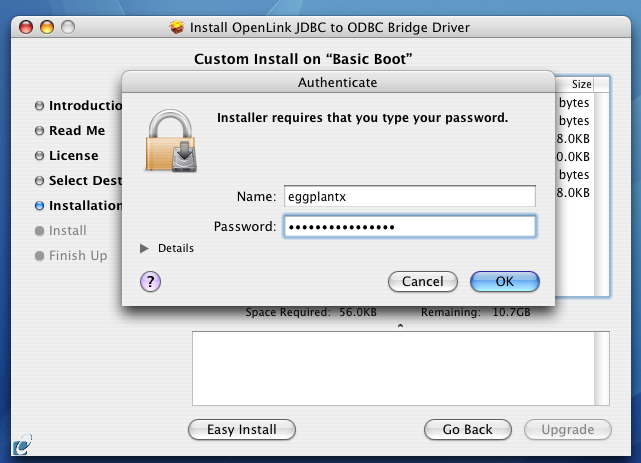Click the Space Required 56.0KB text
The image size is (641, 463).
(311, 312)
